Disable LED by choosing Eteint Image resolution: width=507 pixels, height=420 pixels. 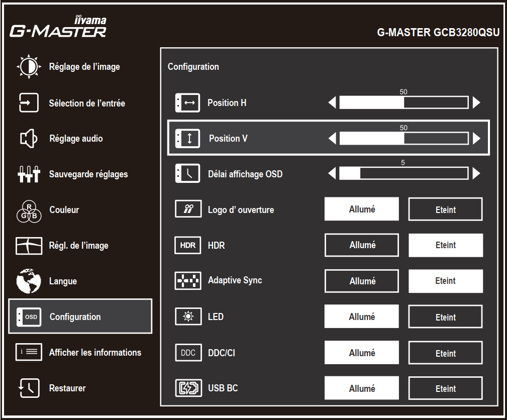click(445, 317)
